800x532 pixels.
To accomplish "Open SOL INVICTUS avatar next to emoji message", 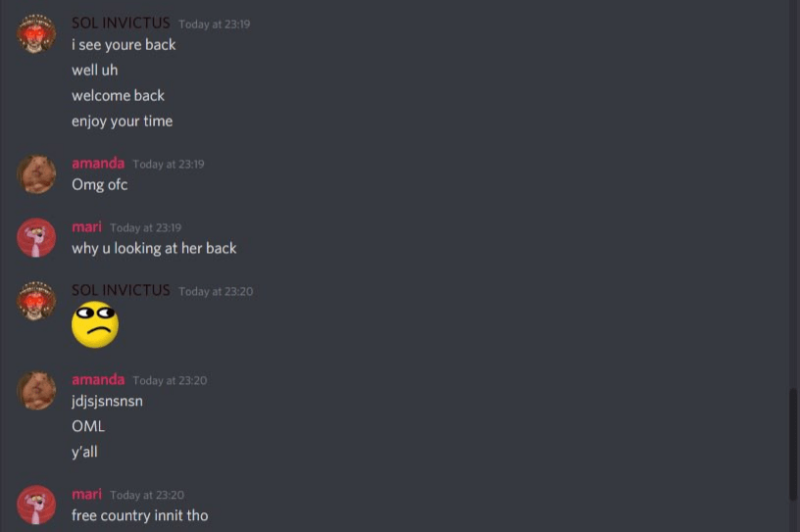I will pos(36,301).
